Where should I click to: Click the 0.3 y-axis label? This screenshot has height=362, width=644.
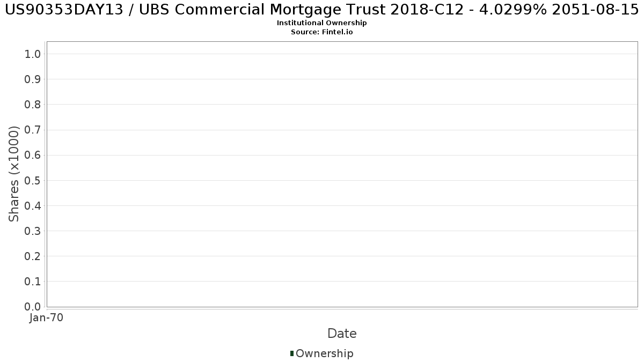click(33, 231)
